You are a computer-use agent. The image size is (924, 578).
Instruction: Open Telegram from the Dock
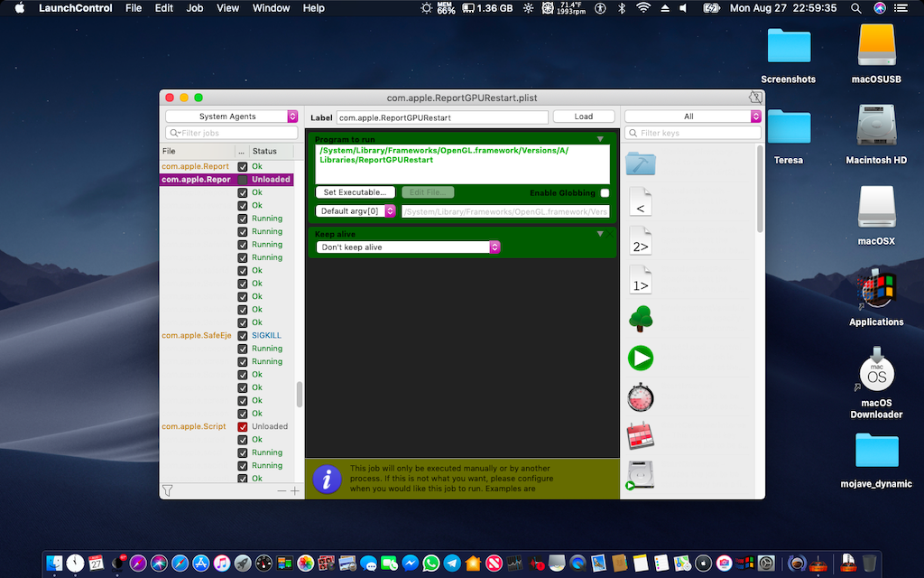coord(452,564)
